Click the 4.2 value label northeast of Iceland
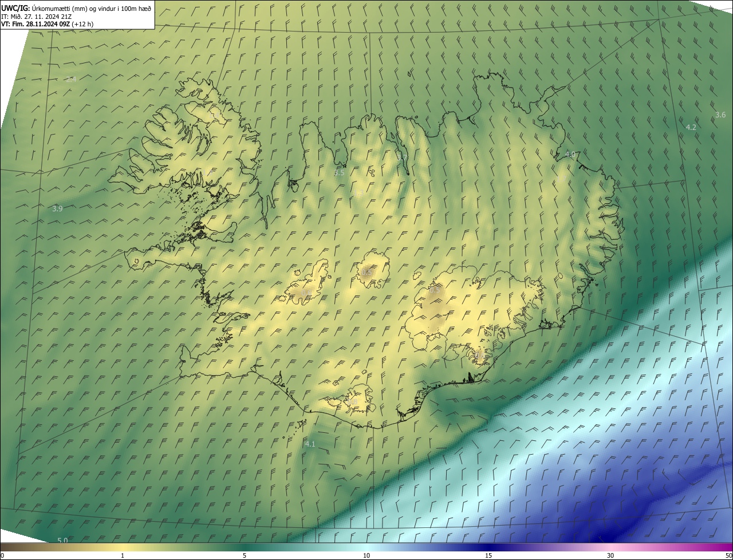This screenshot has width=733, height=560. [691, 127]
